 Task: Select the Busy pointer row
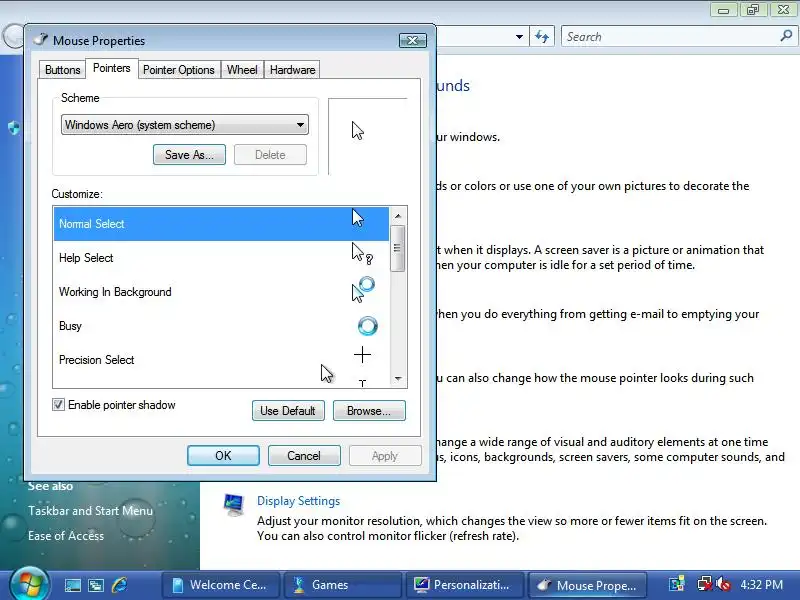pos(221,326)
